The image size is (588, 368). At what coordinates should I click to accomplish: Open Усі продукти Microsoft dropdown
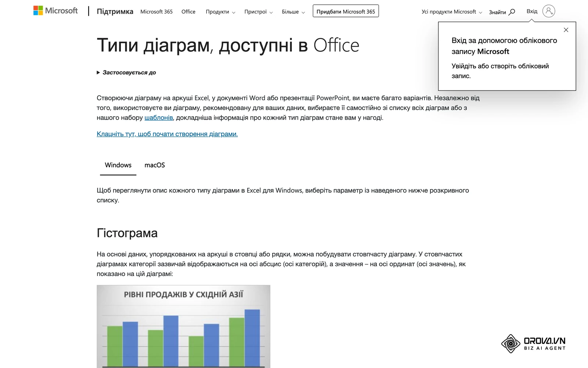click(x=452, y=12)
